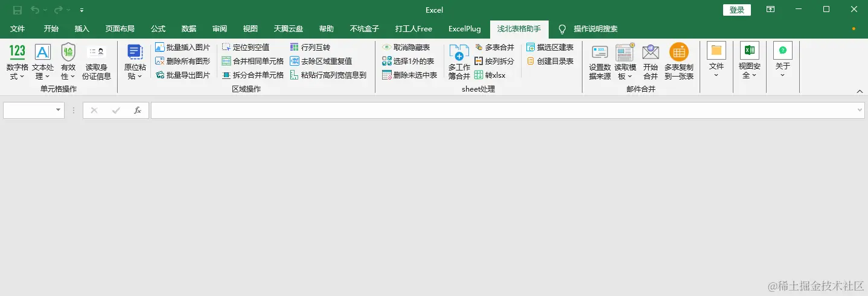
Task: Run 去除区域重复值 remove duplicates
Action: [x=321, y=61]
